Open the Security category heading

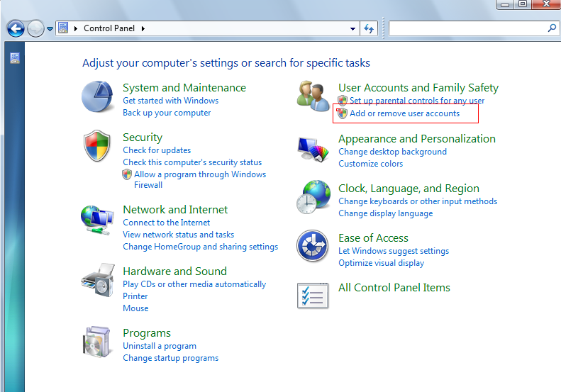[143, 138]
